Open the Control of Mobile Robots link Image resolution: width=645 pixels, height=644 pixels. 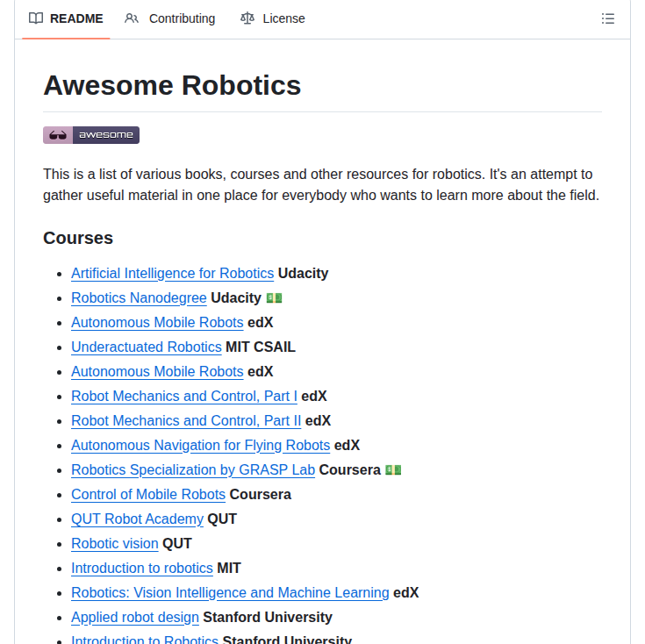coord(148,494)
